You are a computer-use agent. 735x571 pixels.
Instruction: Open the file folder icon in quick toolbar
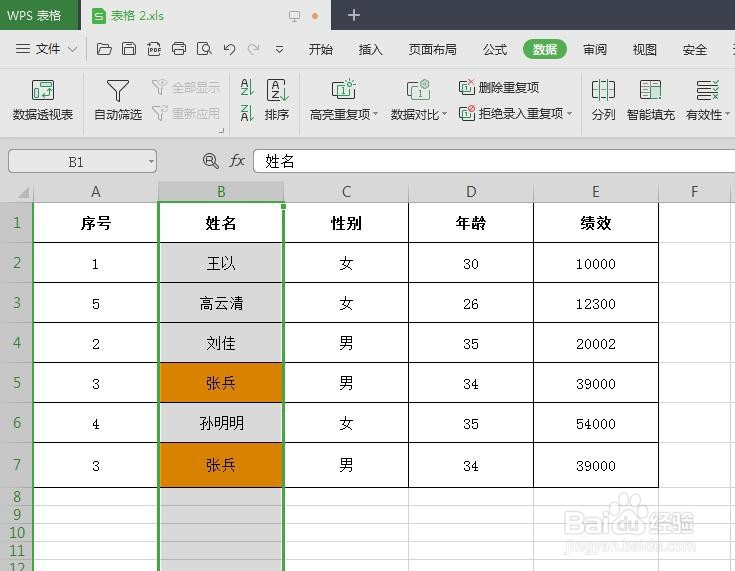click(104, 49)
